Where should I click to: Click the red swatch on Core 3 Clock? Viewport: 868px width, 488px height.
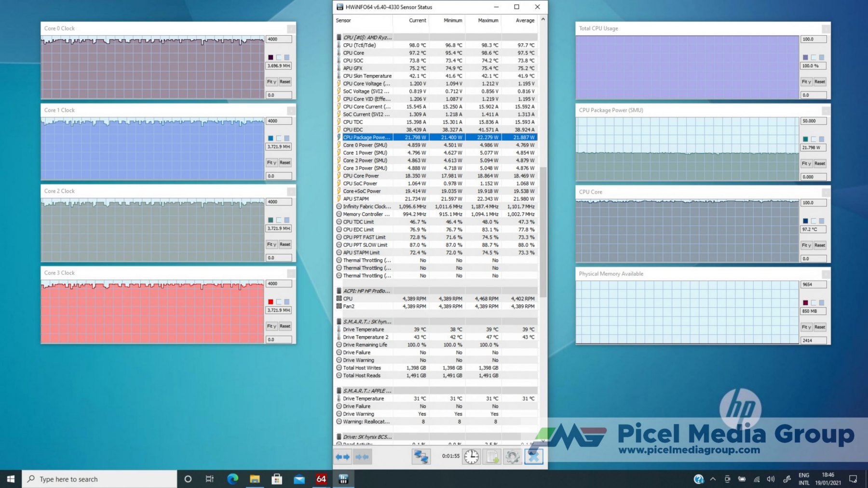(x=271, y=302)
